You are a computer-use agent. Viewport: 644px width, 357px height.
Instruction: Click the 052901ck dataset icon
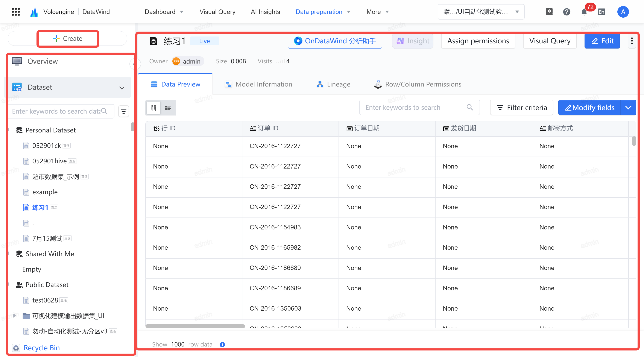coord(26,146)
